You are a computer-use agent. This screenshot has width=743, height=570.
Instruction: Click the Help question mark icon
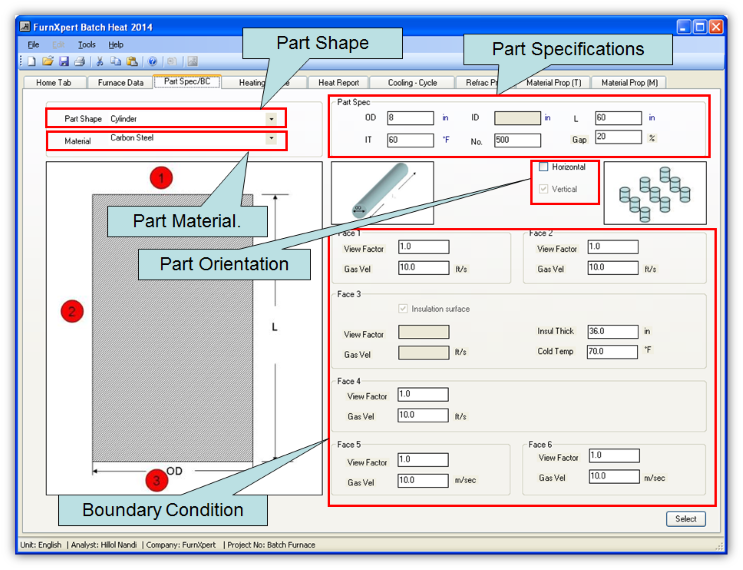click(153, 61)
